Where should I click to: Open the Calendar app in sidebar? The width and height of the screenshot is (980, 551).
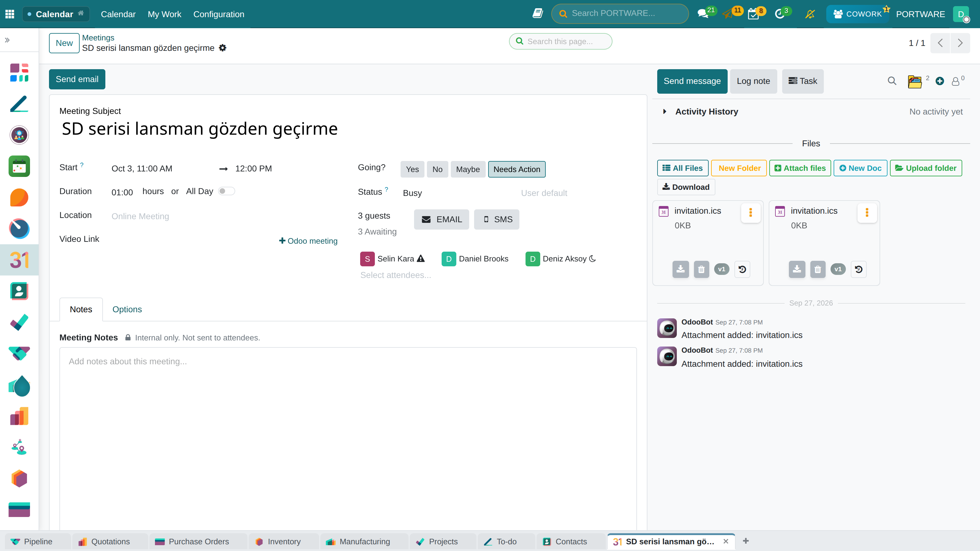point(19,260)
